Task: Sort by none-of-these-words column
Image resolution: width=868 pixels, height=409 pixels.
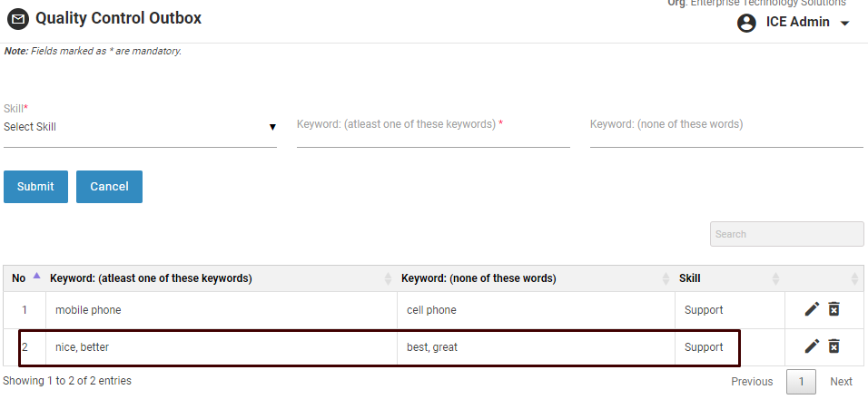Action: coord(666,278)
